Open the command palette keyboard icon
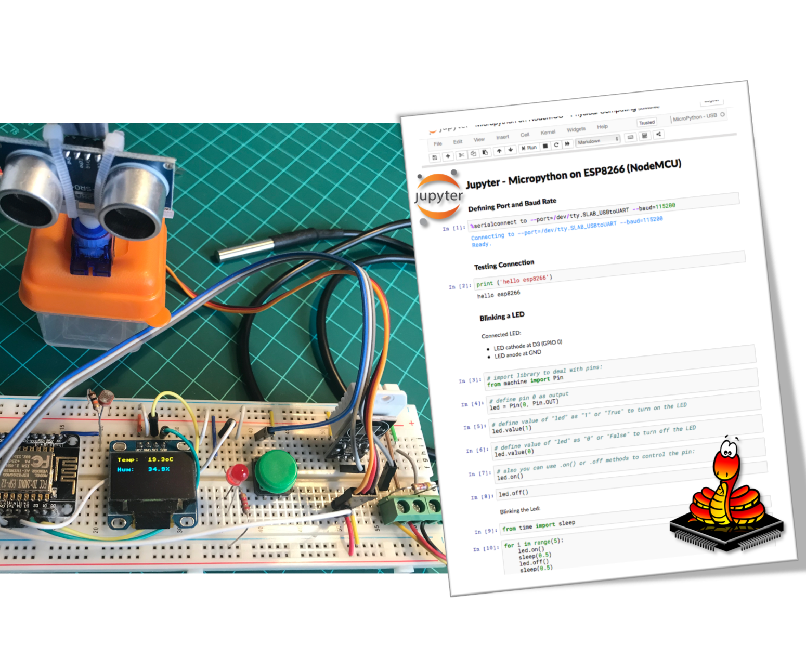This screenshot has height=672, width=806. coord(630,136)
